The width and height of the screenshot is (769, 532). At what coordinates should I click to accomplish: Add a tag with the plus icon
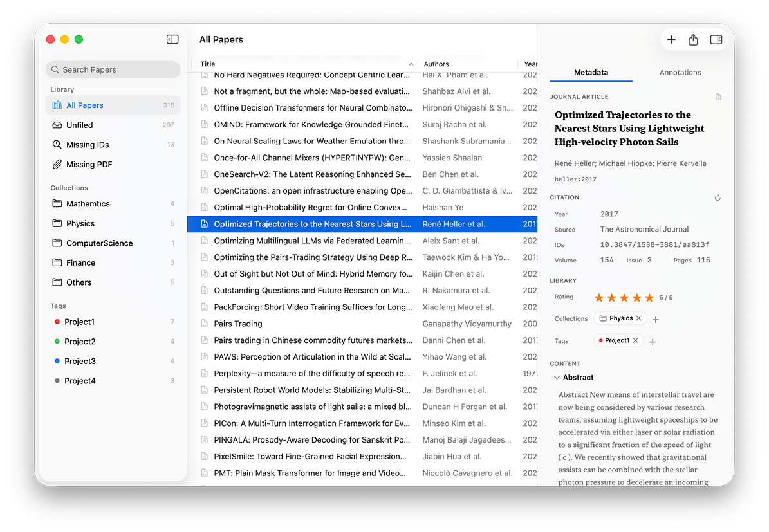coord(653,342)
